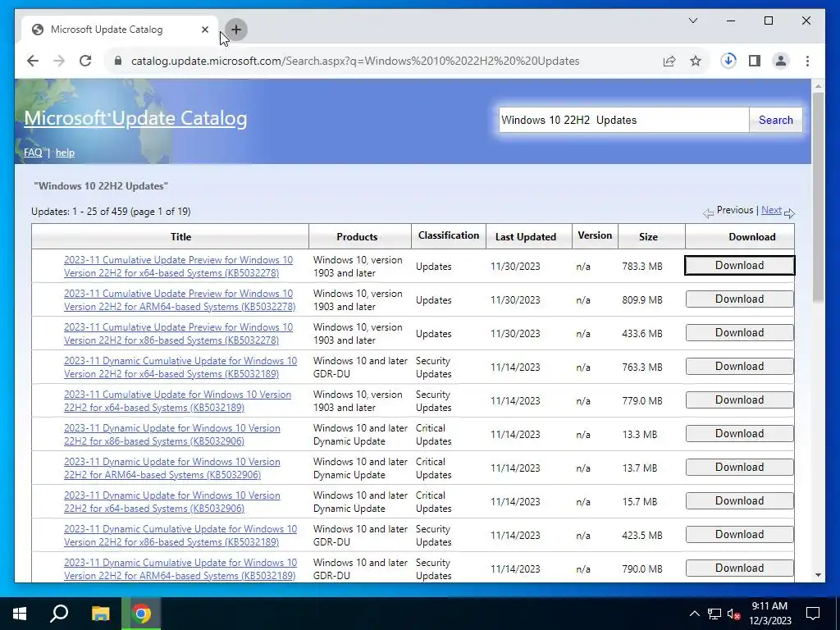
Task: Open the Chrome profile avatar
Action: [781, 61]
